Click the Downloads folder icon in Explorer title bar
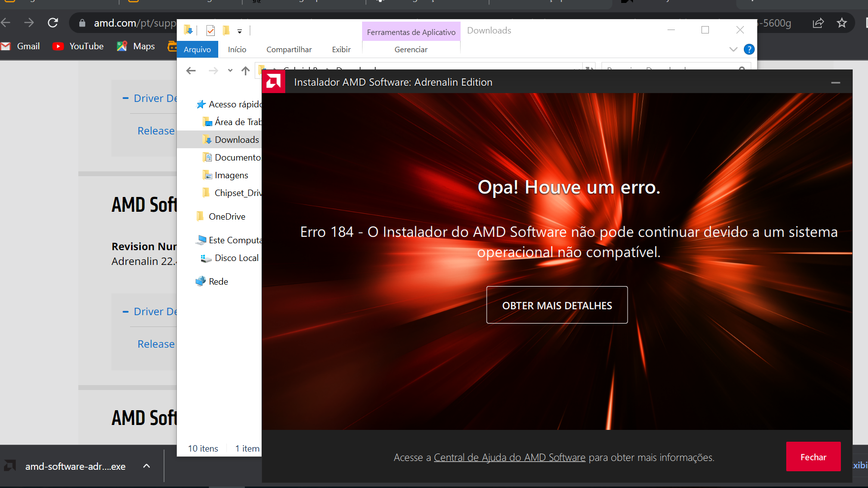The width and height of the screenshot is (868, 488). pos(188,31)
